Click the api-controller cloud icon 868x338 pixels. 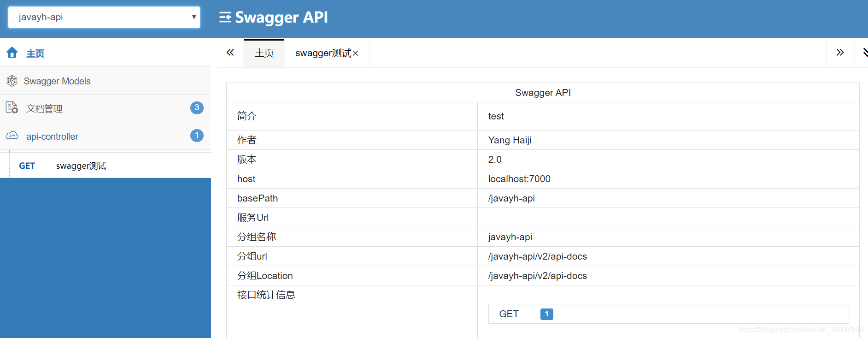point(12,136)
